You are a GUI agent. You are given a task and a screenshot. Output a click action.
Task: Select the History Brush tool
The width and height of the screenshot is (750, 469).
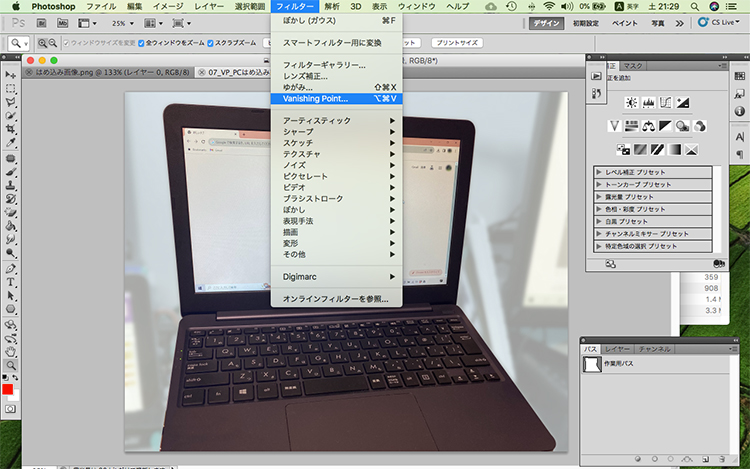coord(11,199)
